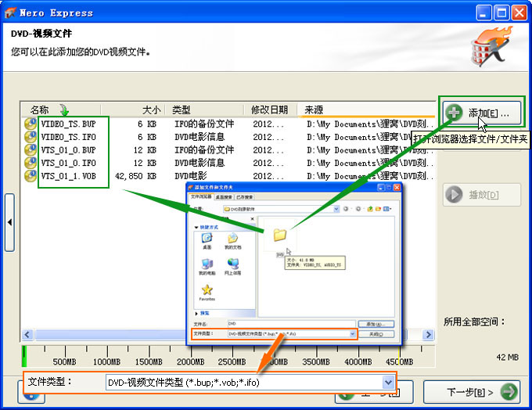Click the grey play icon of 播放 button
Screen dimensions: 532x410
[454, 195]
